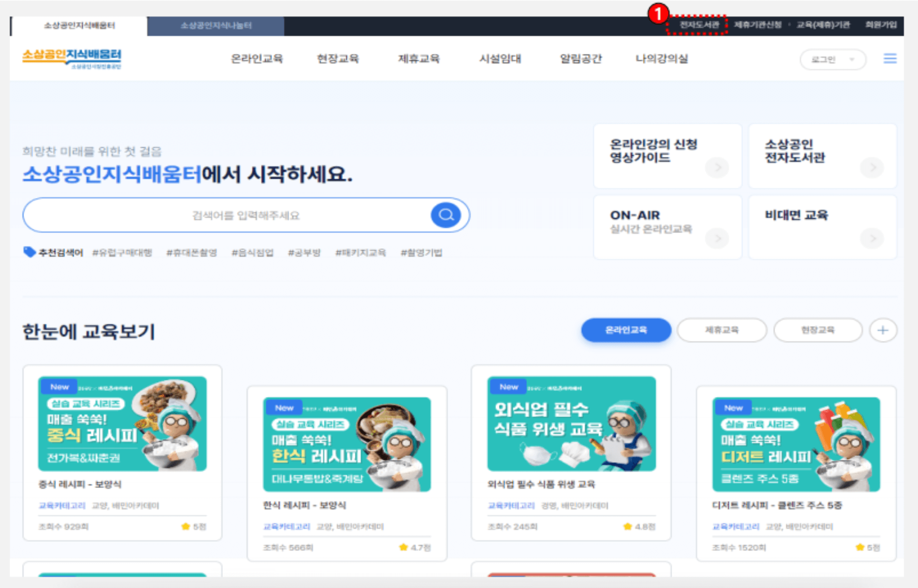Viewport: 918px width, 588px height.
Task: Click arrow icon on ON-AIR card
Action: click(x=717, y=238)
